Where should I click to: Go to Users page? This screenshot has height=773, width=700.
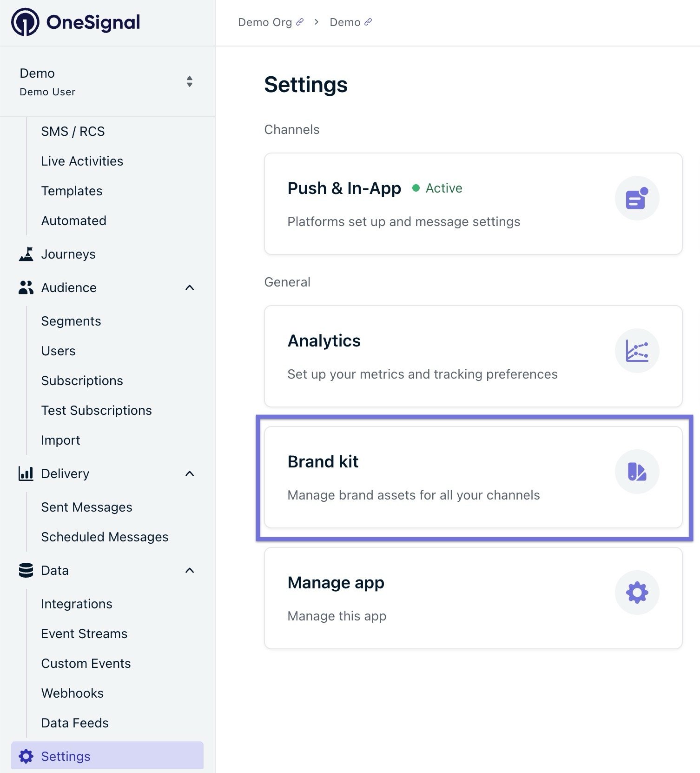[58, 351]
